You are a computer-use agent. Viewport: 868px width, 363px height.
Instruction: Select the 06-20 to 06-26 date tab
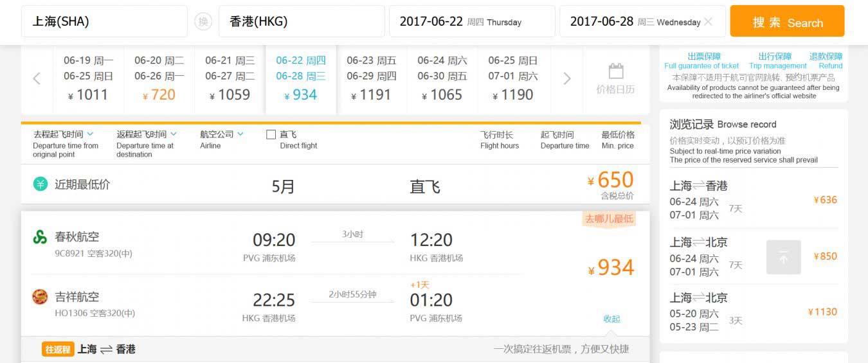(159, 79)
